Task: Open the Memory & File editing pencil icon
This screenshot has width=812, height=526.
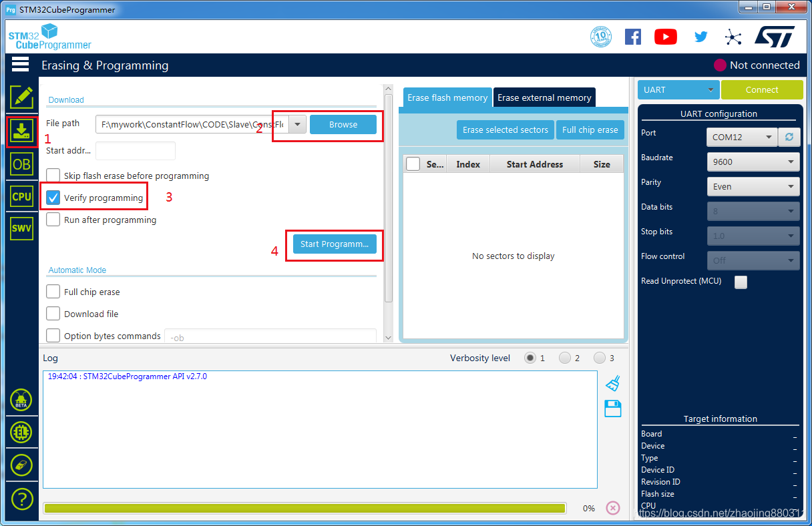Action: click(x=21, y=97)
